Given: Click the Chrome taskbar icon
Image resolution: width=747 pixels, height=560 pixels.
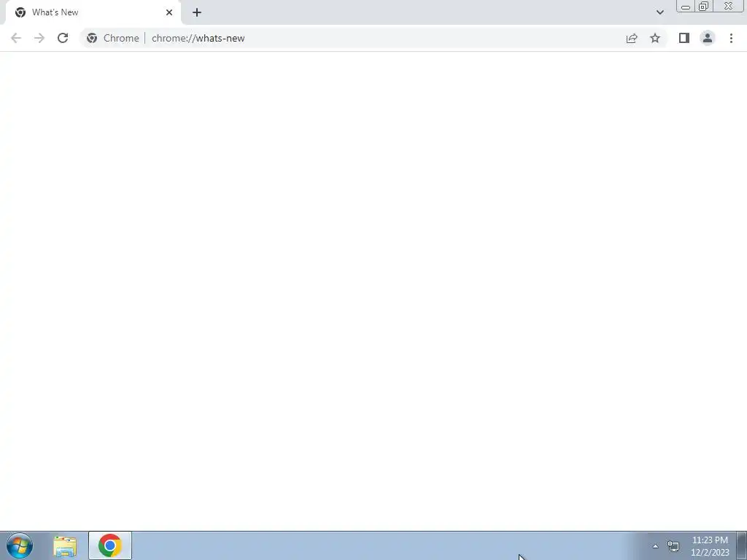Looking at the screenshot, I should click(110, 545).
